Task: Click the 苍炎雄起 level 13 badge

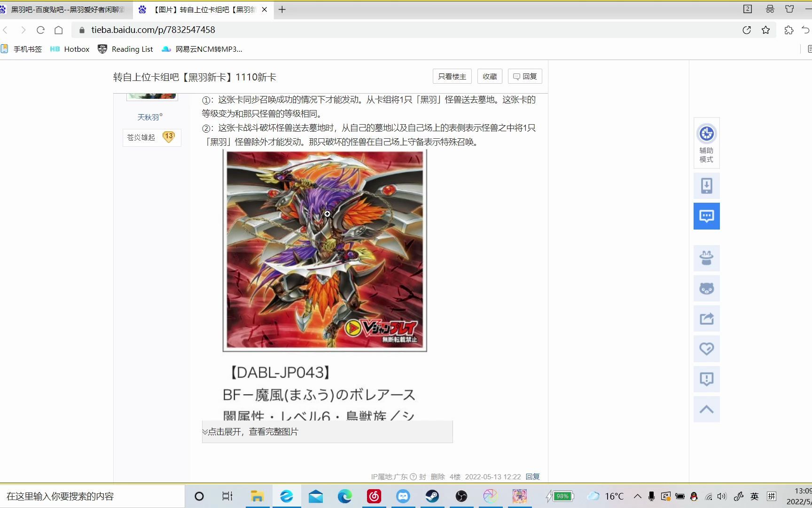Action: point(151,137)
